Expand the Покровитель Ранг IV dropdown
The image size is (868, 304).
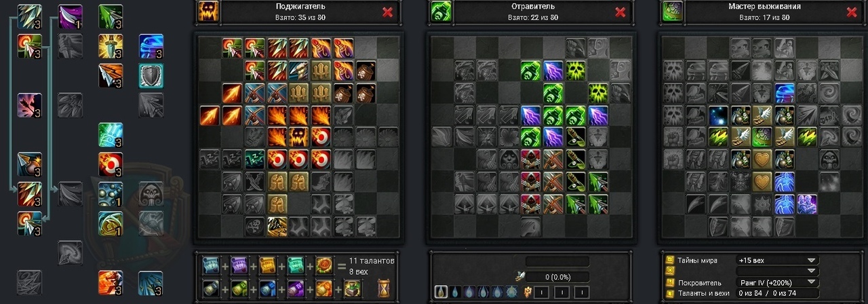(776, 282)
